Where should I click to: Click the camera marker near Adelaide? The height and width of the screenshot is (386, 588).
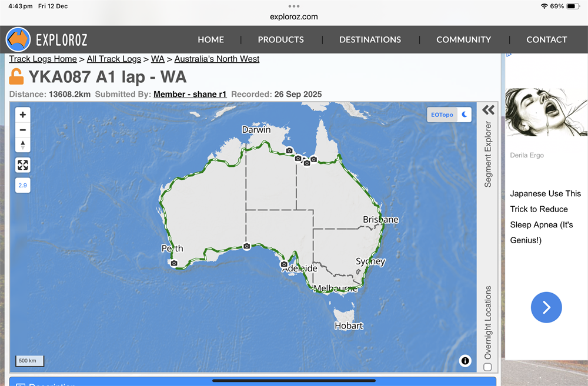283,265
